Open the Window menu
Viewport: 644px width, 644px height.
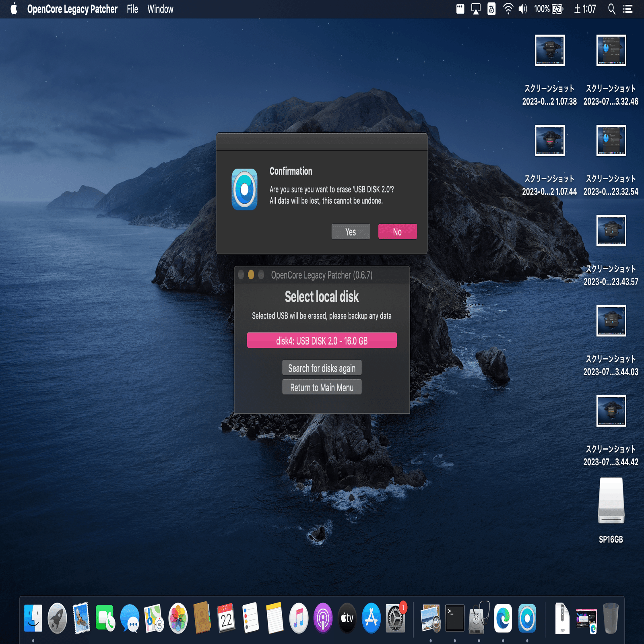160,9
